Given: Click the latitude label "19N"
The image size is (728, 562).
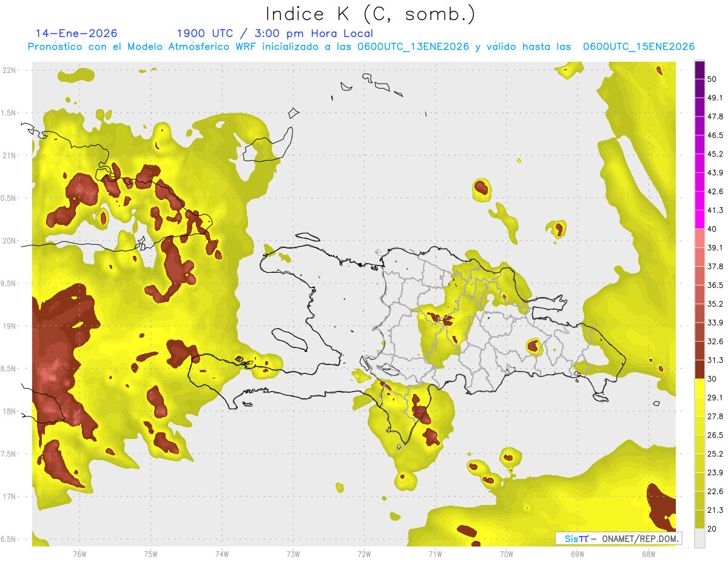Looking at the screenshot, I should pos(9,326).
